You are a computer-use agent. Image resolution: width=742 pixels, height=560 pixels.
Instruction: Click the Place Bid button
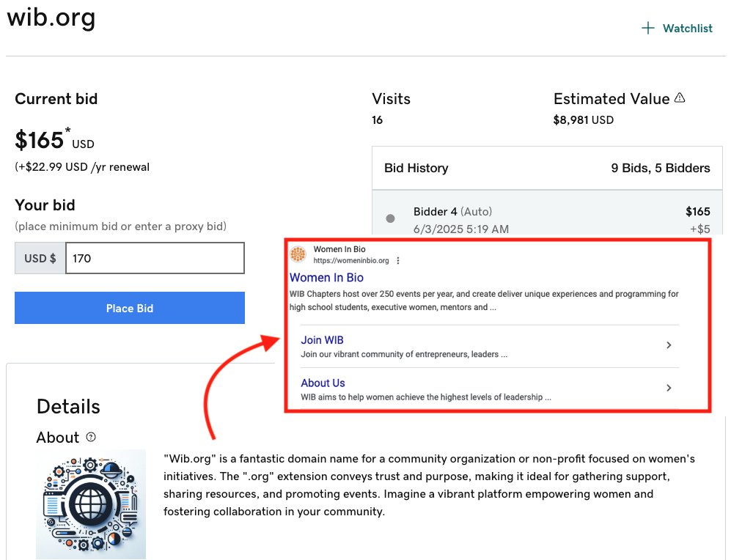pyautogui.click(x=130, y=308)
